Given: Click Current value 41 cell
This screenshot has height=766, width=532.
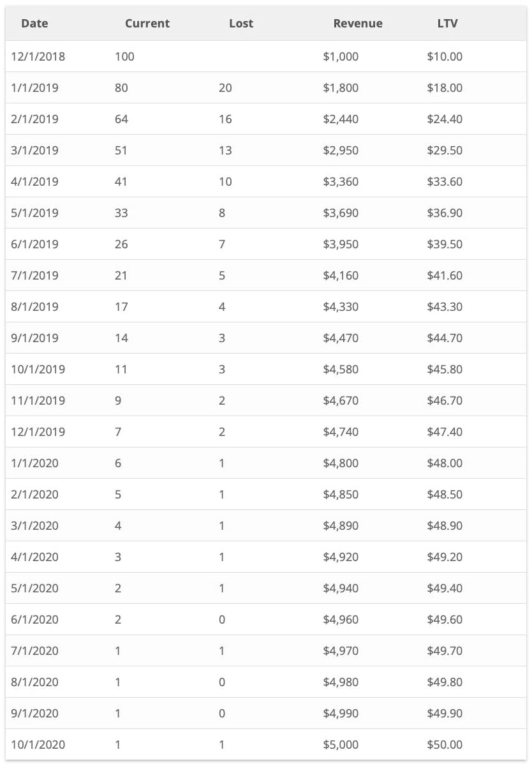Looking at the screenshot, I should click(x=121, y=181).
